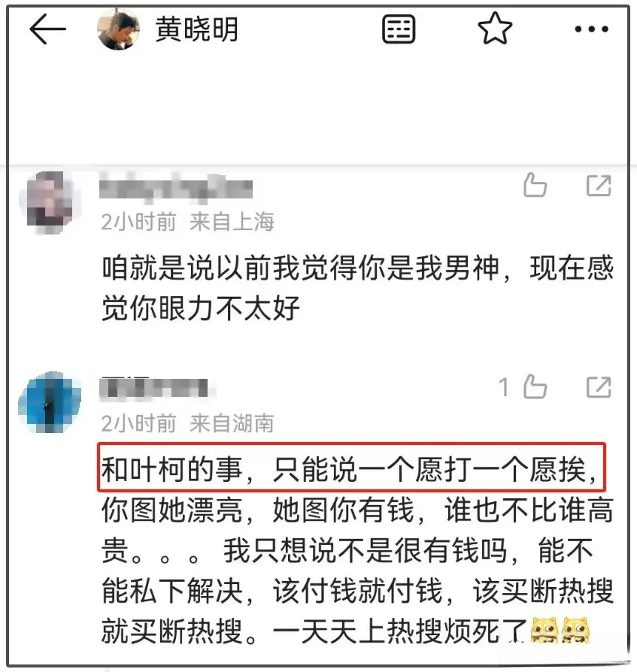Share the comment from 湖南
Viewport: 637px width, 672px height.
coord(599,387)
